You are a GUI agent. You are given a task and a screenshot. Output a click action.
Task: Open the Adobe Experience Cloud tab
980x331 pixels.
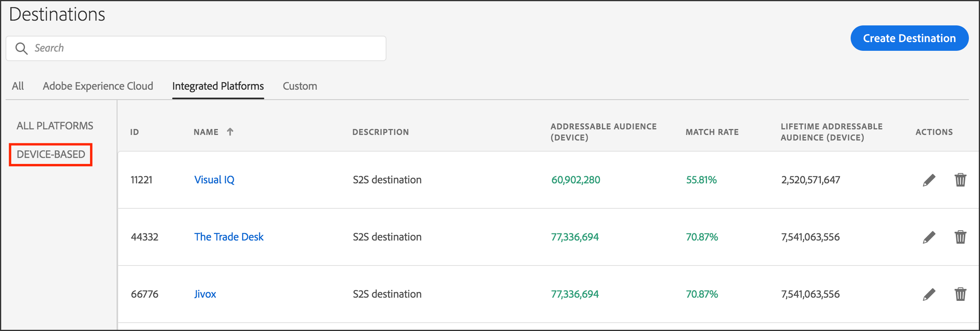98,86
